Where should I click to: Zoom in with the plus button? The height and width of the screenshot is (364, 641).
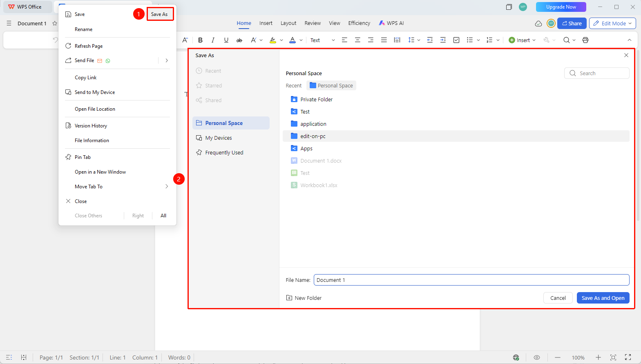pyautogui.click(x=598, y=357)
